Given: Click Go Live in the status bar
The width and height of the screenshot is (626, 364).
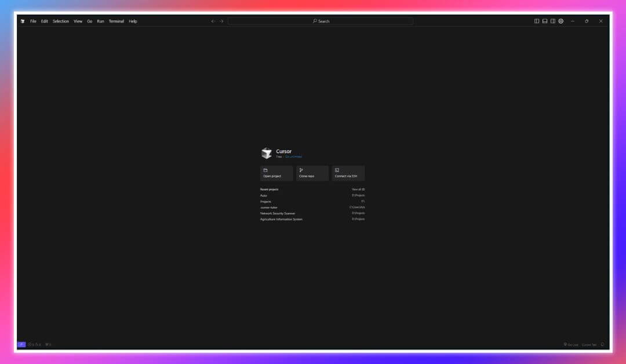Looking at the screenshot, I should [x=571, y=344].
